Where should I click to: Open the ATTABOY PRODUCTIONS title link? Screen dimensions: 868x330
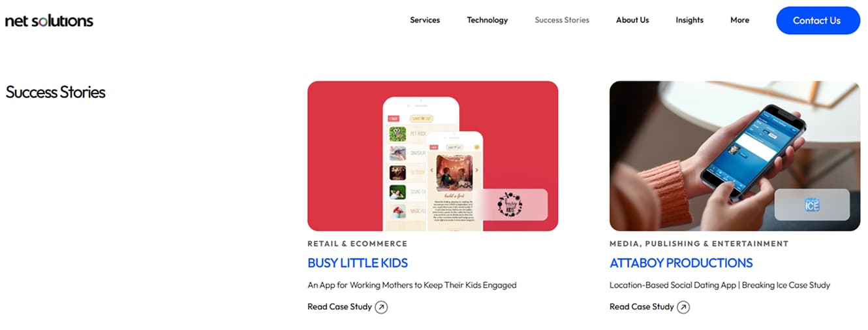[681, 263]
